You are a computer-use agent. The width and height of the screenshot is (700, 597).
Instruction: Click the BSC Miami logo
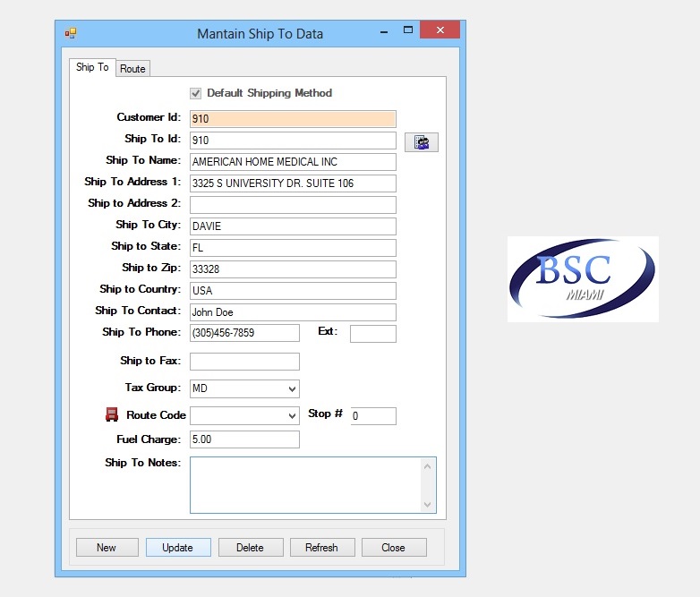pyautogui.click(x=583, y=279)
